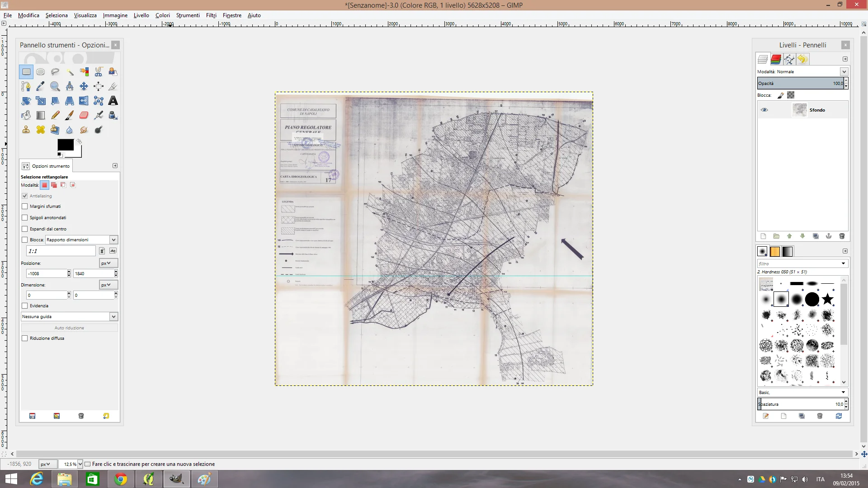Select the Select by Color tool
Viewport: 868px width, 488px height.
coord(84,72)
